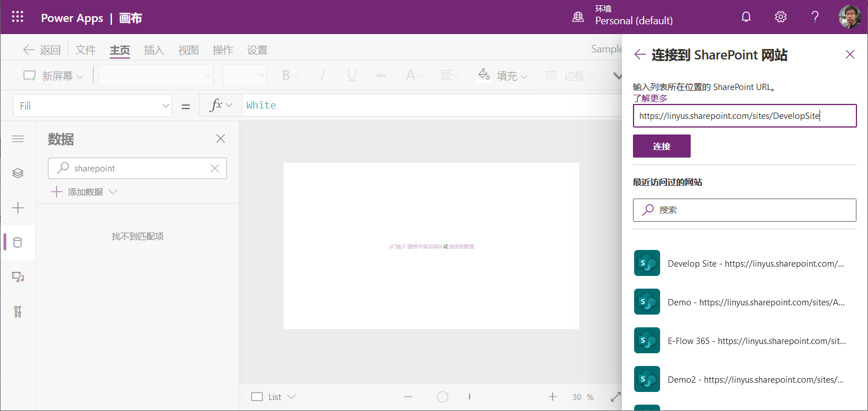The height and width of the screenshot is (411, 868).
Task: Switch to the 插入 tab
Action: (x=154, y=50)
